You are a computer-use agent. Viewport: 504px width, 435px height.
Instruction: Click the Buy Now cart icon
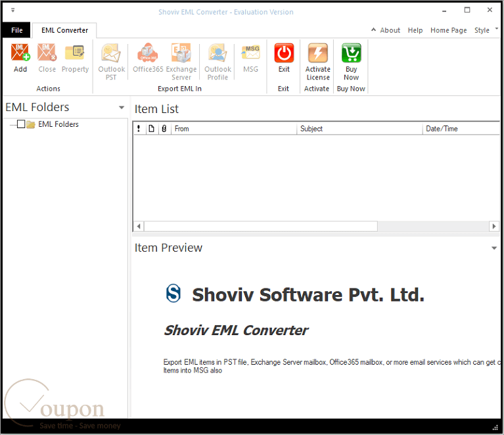(x=351, y=53)
